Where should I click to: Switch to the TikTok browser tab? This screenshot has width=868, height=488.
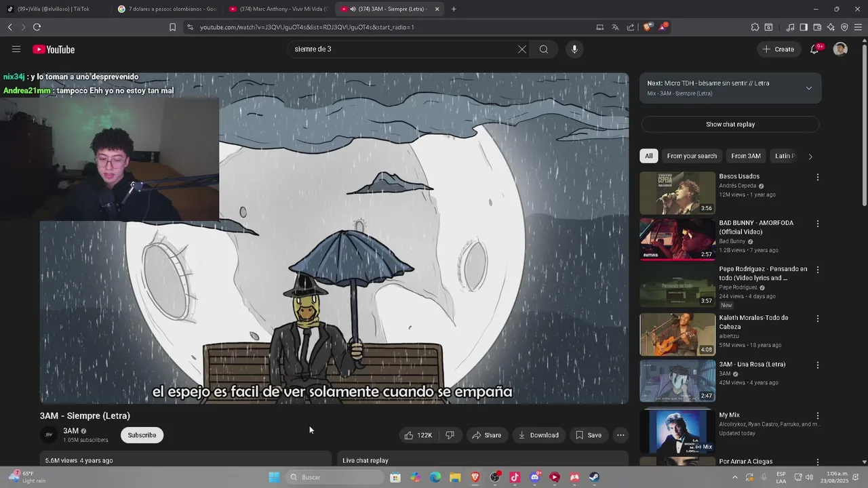[x=53, y=9]
